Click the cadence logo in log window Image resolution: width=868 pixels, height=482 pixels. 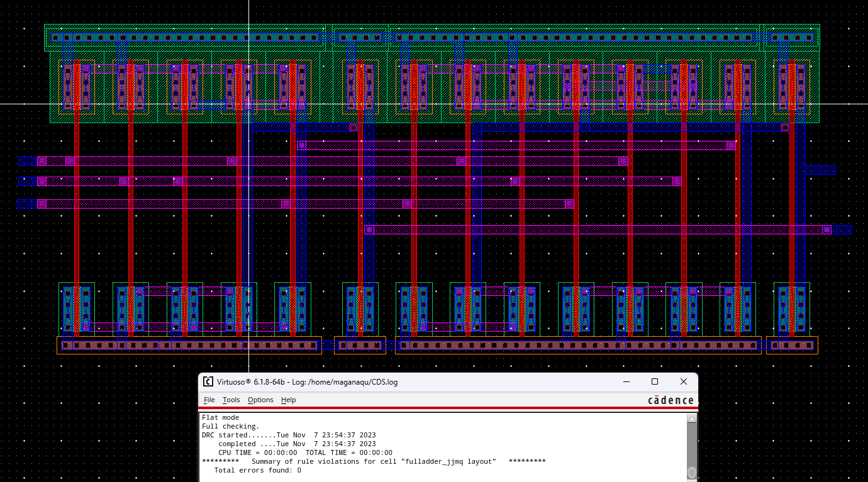(x=670, y=400)
